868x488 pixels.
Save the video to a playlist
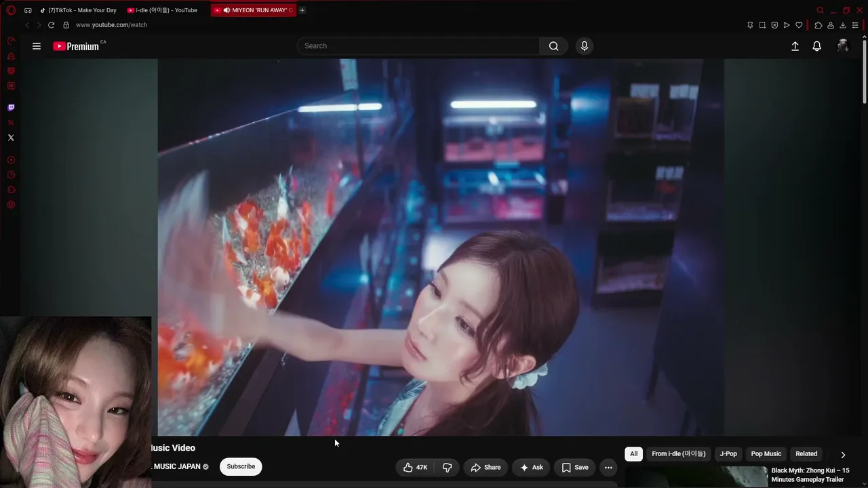point(575,467)
